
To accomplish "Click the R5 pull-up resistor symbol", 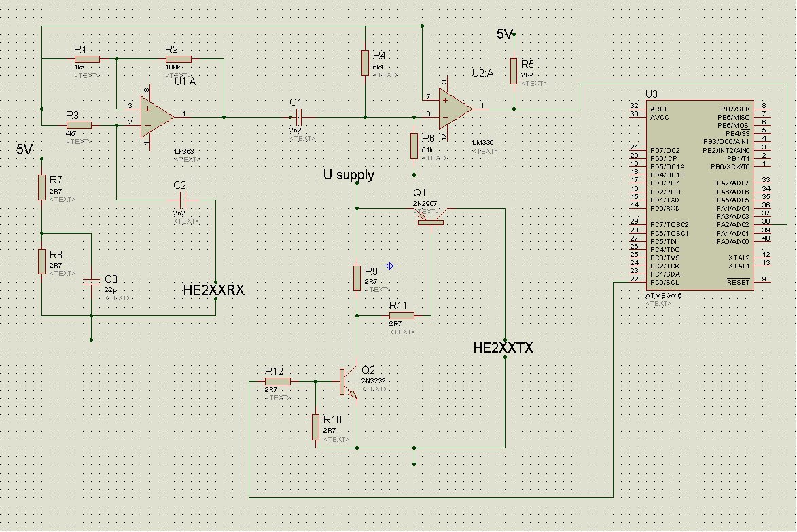I will 514,71.
